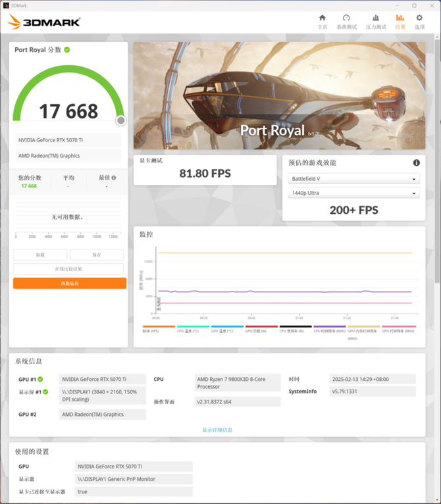Click the Load (加载) button
This screenshot has height=504, width=441.
[40, 255]
